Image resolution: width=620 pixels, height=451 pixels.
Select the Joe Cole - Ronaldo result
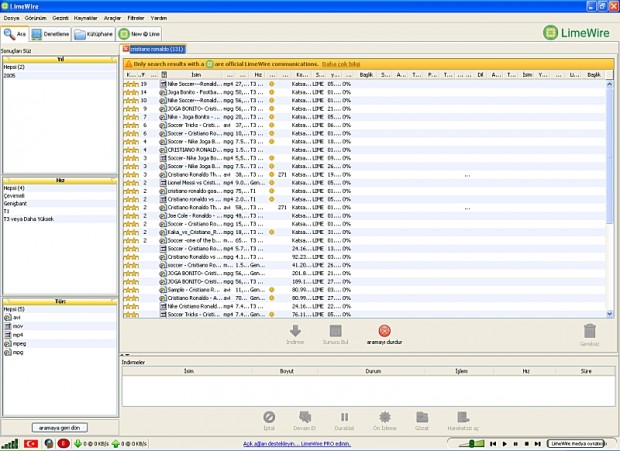(364, 216)
